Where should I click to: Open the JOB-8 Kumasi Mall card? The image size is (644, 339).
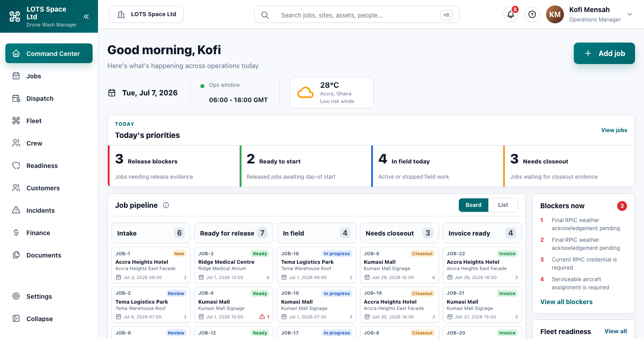click(399, 265)
